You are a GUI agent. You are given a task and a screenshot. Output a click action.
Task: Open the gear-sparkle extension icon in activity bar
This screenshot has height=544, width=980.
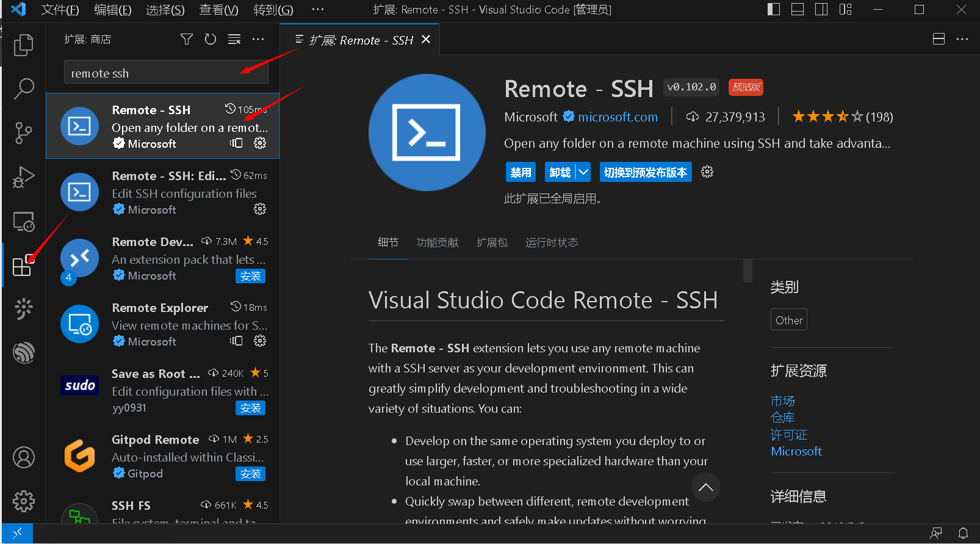(24, 309)
